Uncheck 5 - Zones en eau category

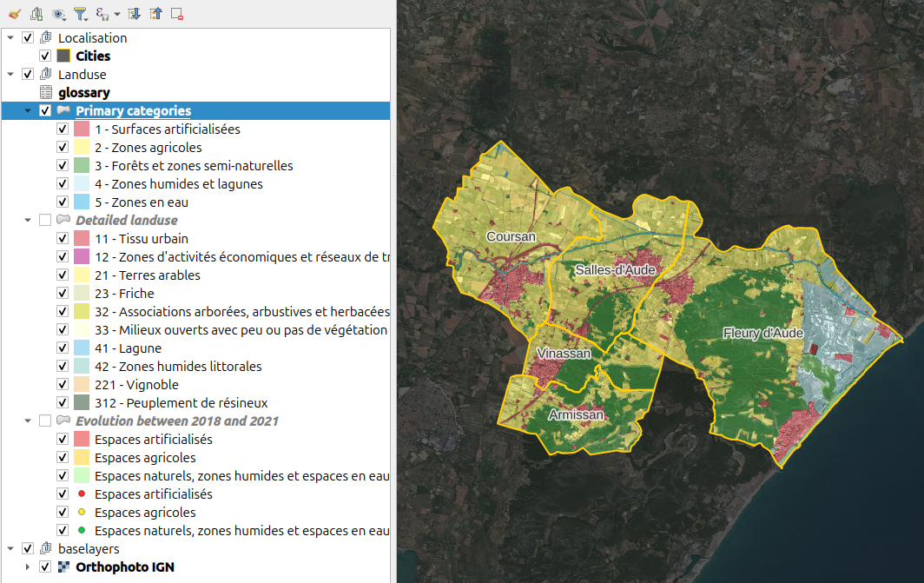tap(63, 202)
